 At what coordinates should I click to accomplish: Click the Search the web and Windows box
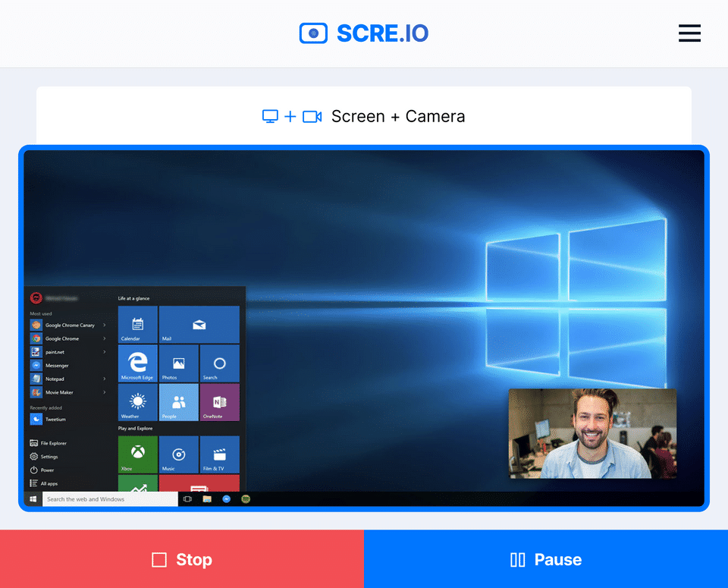pos(110,499)
